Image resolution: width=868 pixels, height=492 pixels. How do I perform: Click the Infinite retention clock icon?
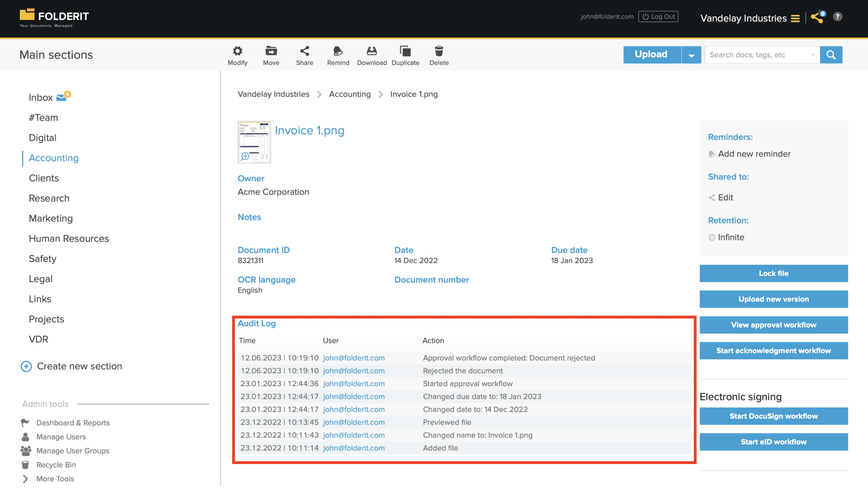pos(712,238)
